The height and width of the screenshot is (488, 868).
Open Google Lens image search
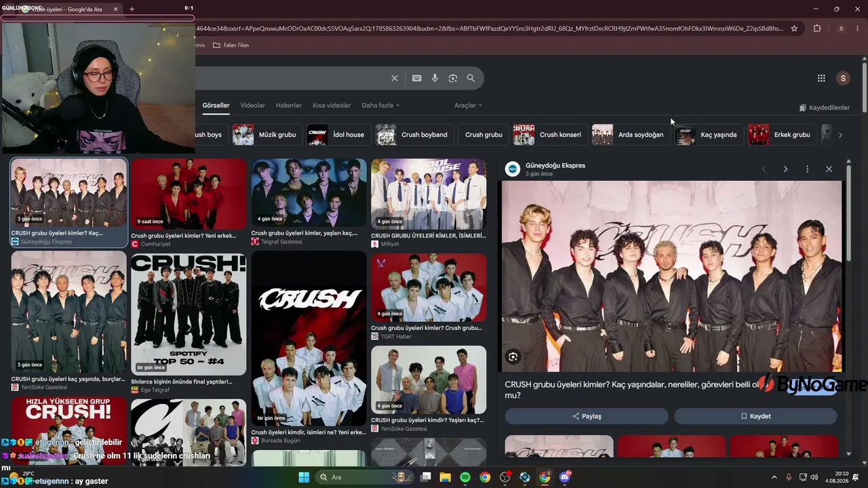[x=453, y=78]
